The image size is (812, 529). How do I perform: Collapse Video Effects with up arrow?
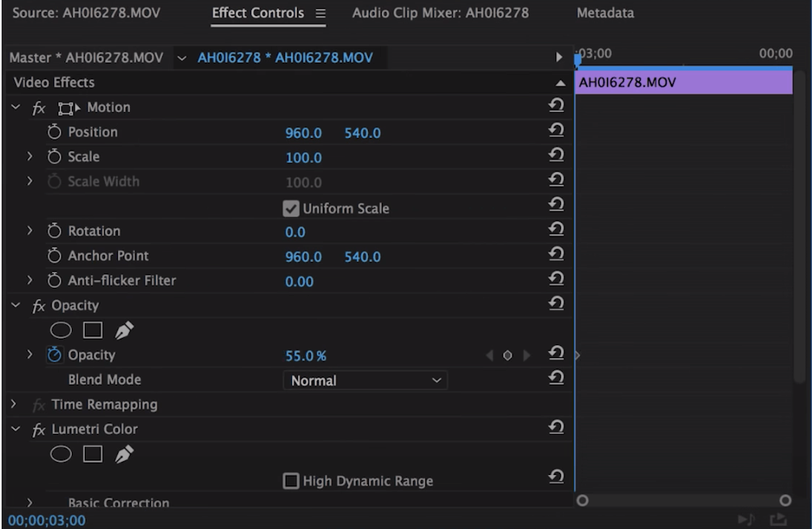pyautogui.click(x=560, y=83)
